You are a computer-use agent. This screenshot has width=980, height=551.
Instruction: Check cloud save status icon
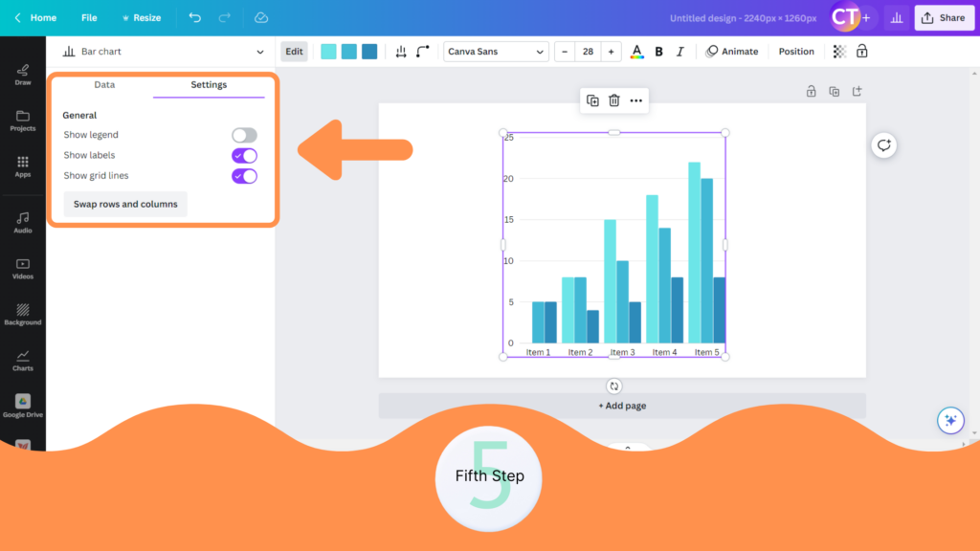pos(261,17)
